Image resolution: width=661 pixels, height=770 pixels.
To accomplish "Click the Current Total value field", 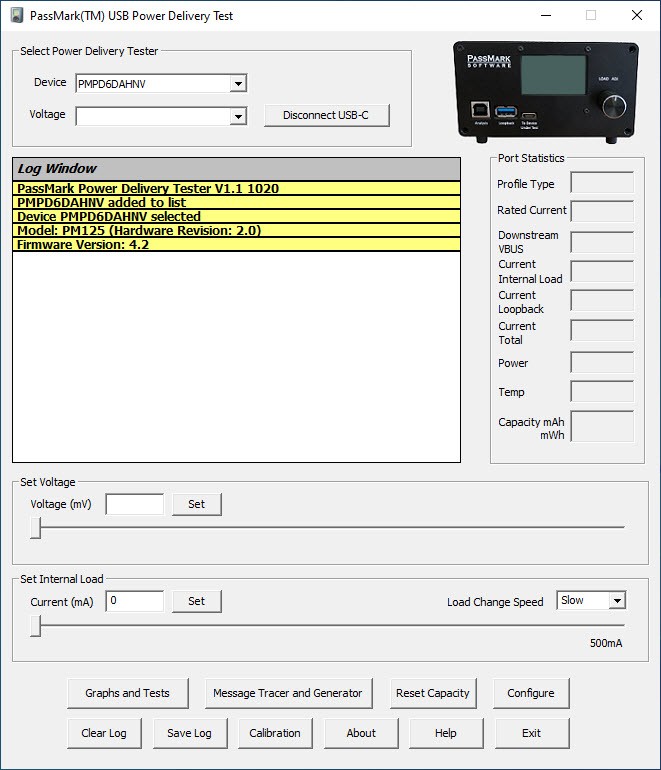I will [602, 330].
